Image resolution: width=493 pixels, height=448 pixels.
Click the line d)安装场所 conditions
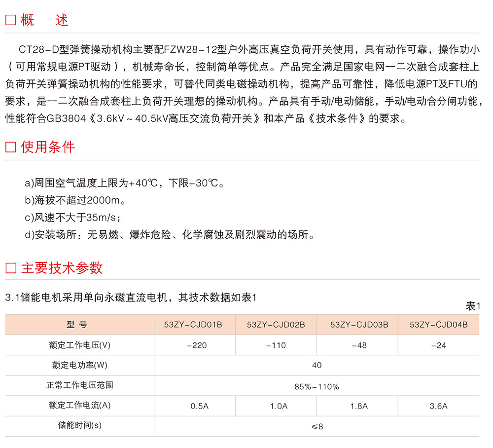coord(170,235)
